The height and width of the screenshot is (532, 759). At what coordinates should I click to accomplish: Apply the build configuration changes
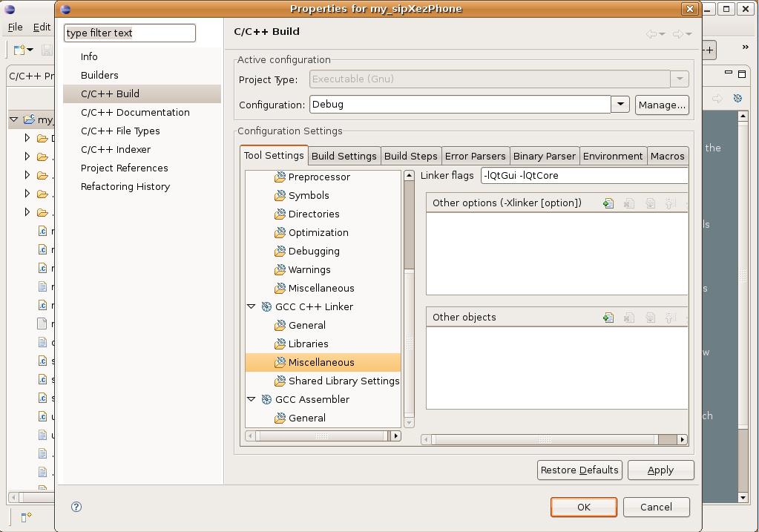tap(661, 470)
